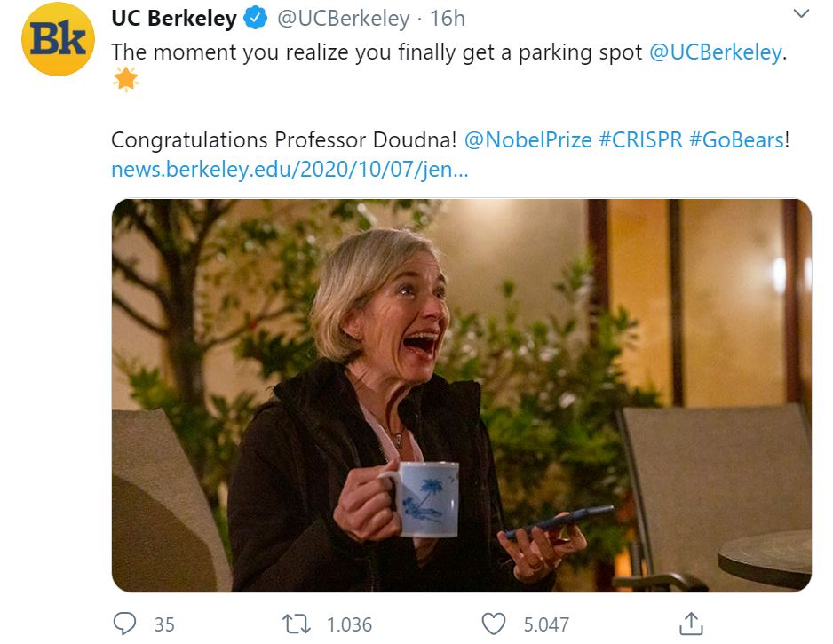Like the tweet with the heart icon

click(x=493, y=624)
